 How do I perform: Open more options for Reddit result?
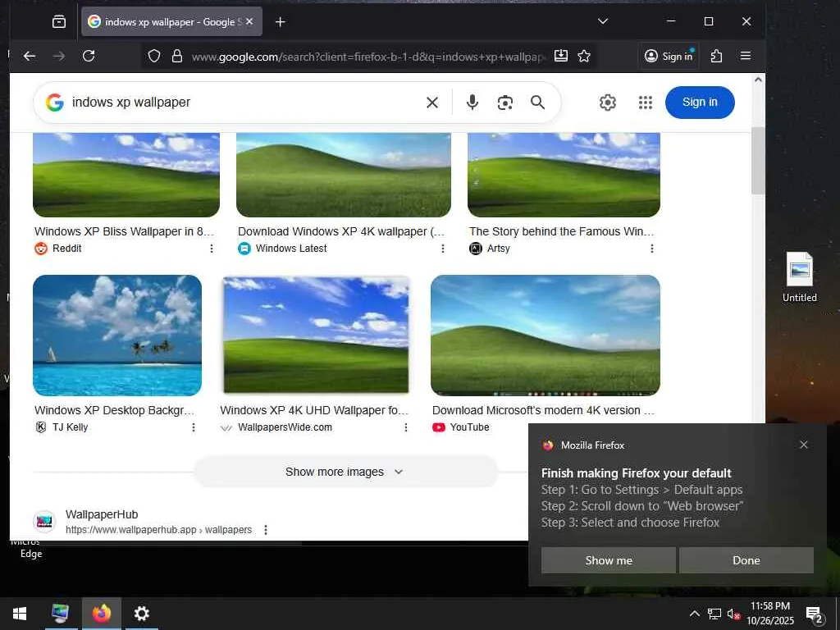tap(212, 249)
